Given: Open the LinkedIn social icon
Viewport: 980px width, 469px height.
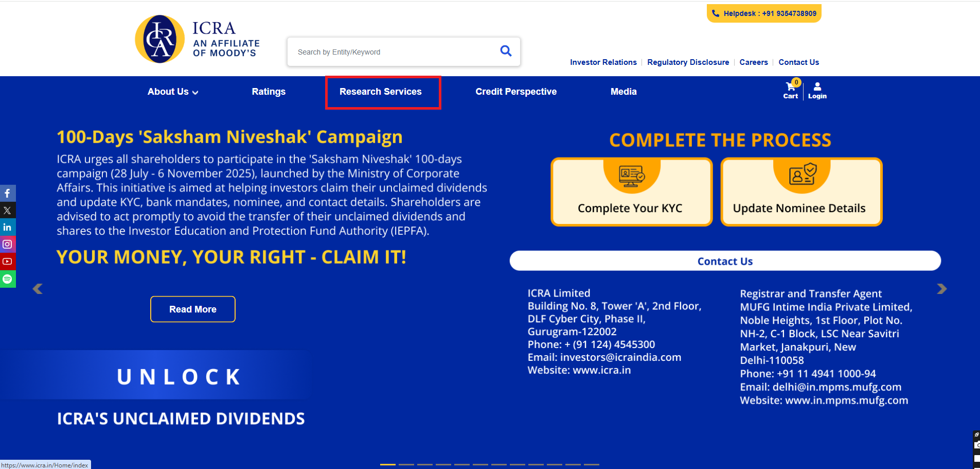Looking at the screenshot, I should click(7, 227).
